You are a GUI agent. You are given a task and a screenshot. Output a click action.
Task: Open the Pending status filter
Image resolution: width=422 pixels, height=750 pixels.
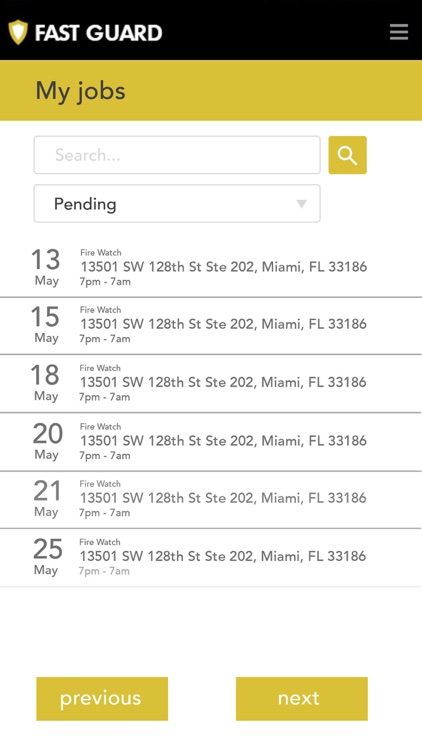click(177, 204)
